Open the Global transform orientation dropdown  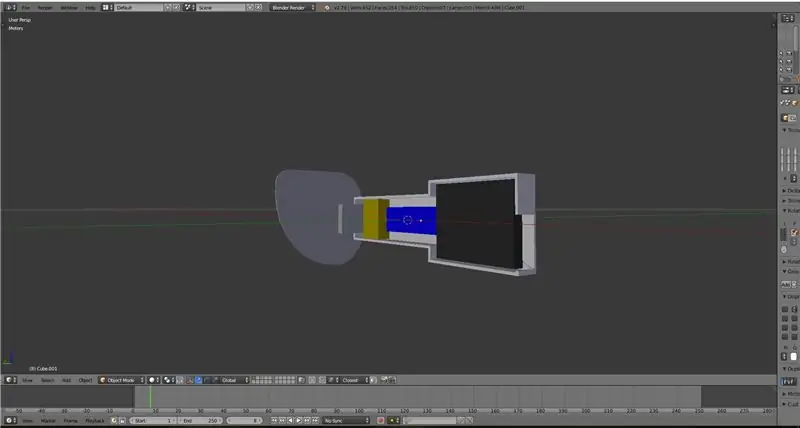pos(235,380)
